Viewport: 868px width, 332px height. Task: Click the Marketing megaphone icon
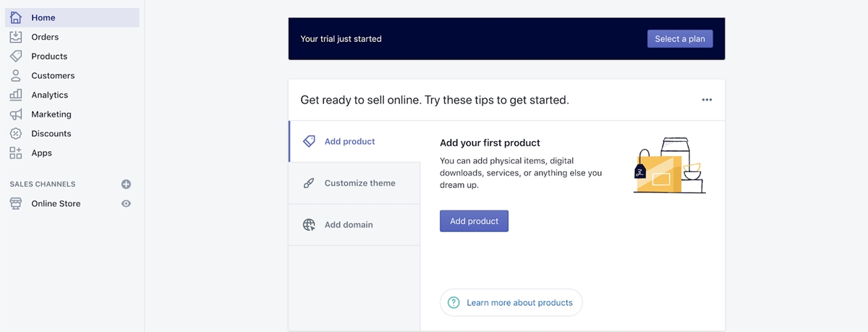pos(16,114)
